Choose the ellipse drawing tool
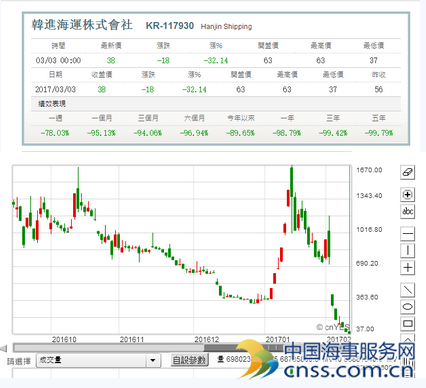This screenshot has width=426, height=388. [x=407, y=307]
